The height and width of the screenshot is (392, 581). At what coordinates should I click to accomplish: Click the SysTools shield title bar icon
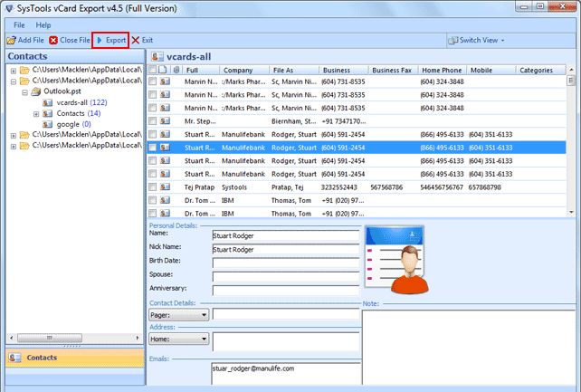(x=10, y=8)
